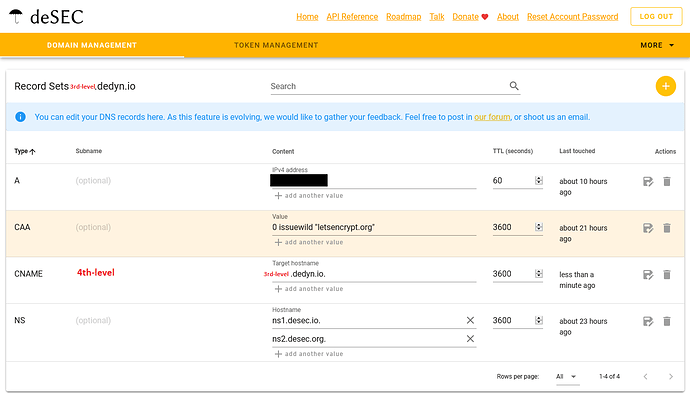Edit the A record subname field
This screenshot has height=394, width=690.
(93, 180)
